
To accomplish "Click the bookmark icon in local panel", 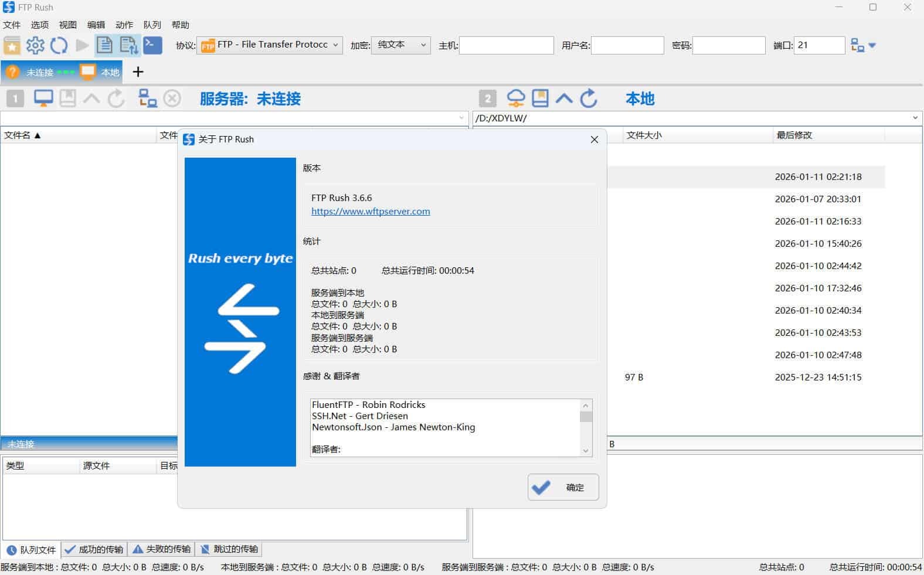I will [540, 98].
